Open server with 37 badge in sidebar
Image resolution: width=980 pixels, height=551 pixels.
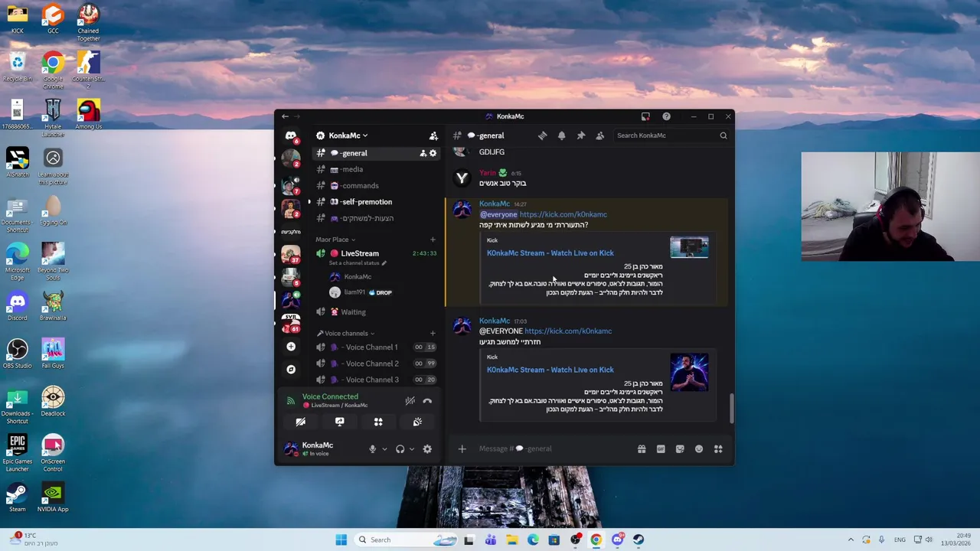290,254
